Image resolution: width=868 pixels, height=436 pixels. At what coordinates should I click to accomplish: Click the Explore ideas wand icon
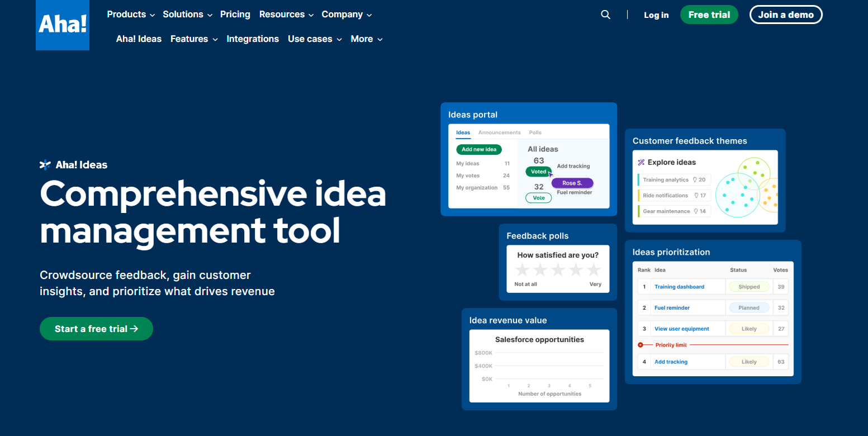point(641,162)
